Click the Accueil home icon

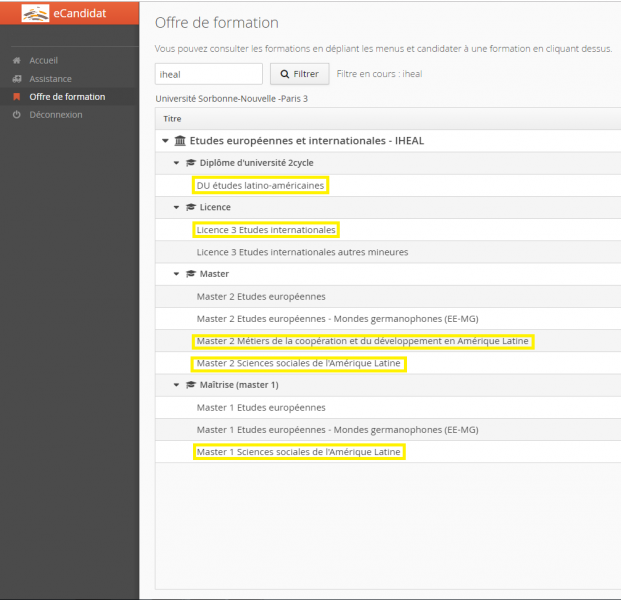pos(17,61)
